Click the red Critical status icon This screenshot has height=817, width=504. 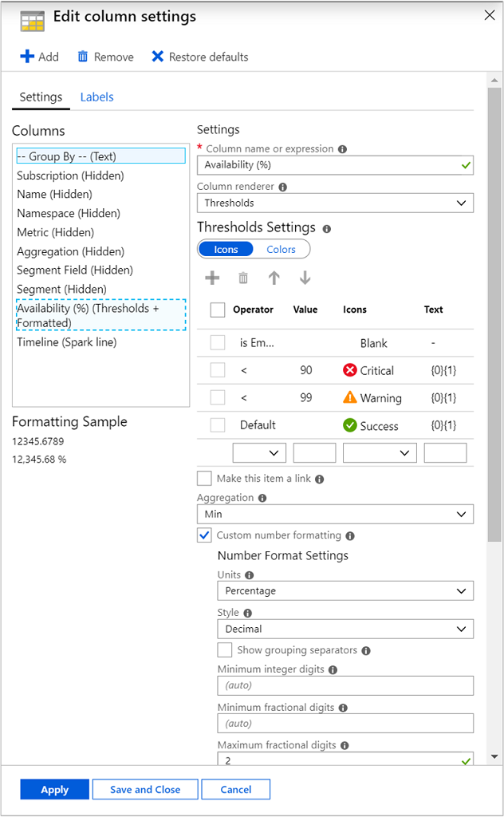pyautogui.click(x=348, y=369)
